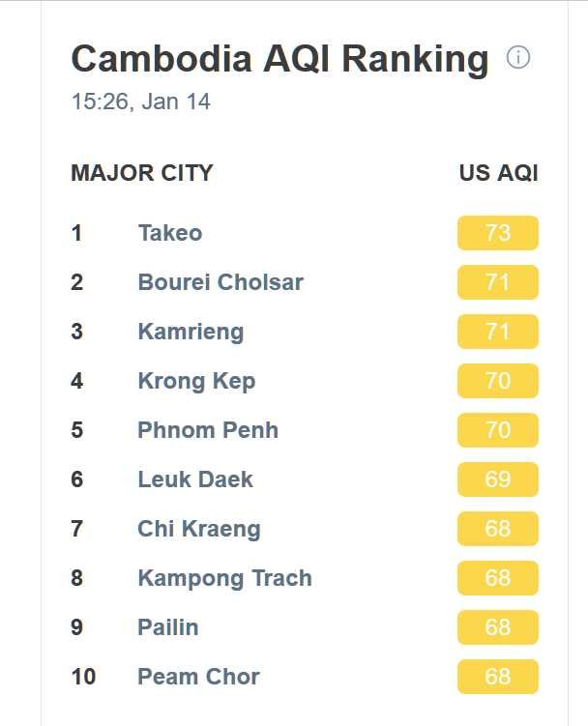588x726 pixels.
Task: Click Takeo's yellow AQI badge showing 73
Action: (498, 233)
